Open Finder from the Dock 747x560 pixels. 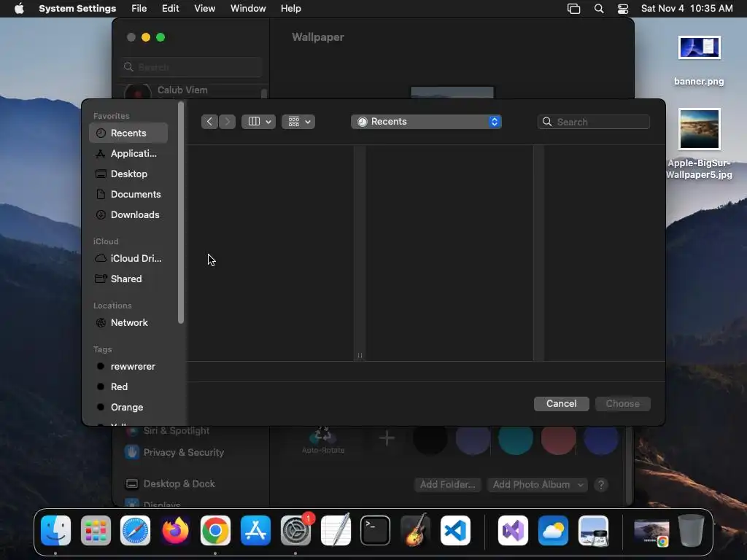55,531
